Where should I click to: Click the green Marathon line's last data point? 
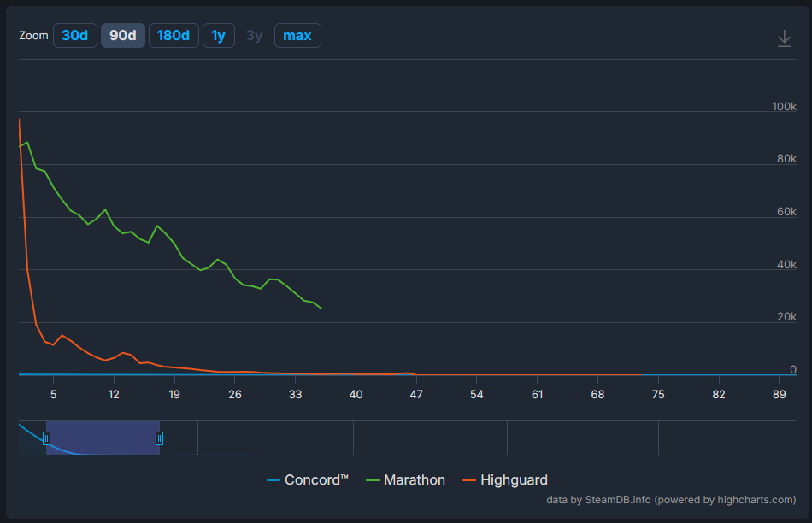[x=321, y=309]
